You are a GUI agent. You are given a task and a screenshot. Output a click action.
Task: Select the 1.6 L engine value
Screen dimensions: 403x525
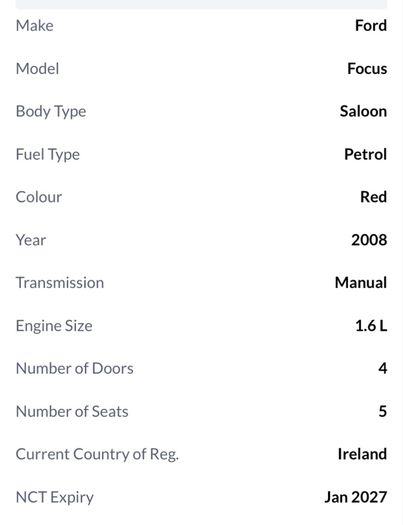pyautogui.click(x=371, y=326)
